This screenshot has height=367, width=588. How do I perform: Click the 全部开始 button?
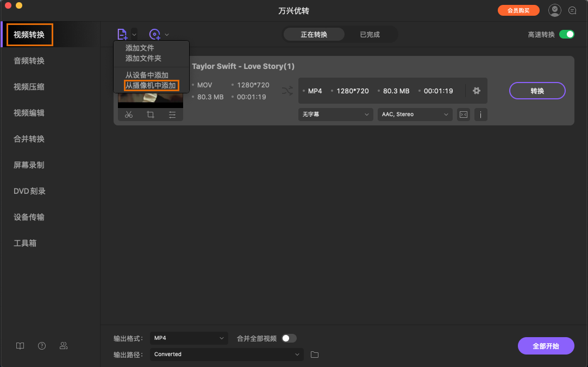(546, 346)
